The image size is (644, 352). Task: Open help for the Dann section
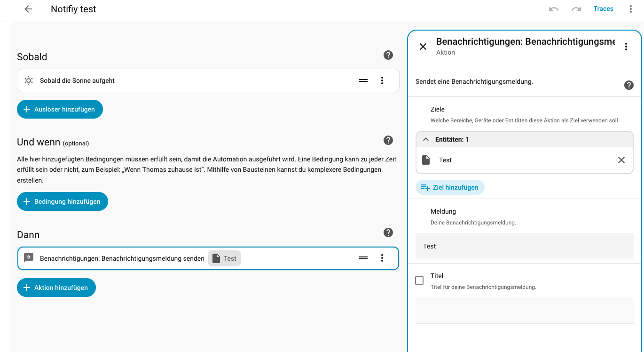pos(388,232)
